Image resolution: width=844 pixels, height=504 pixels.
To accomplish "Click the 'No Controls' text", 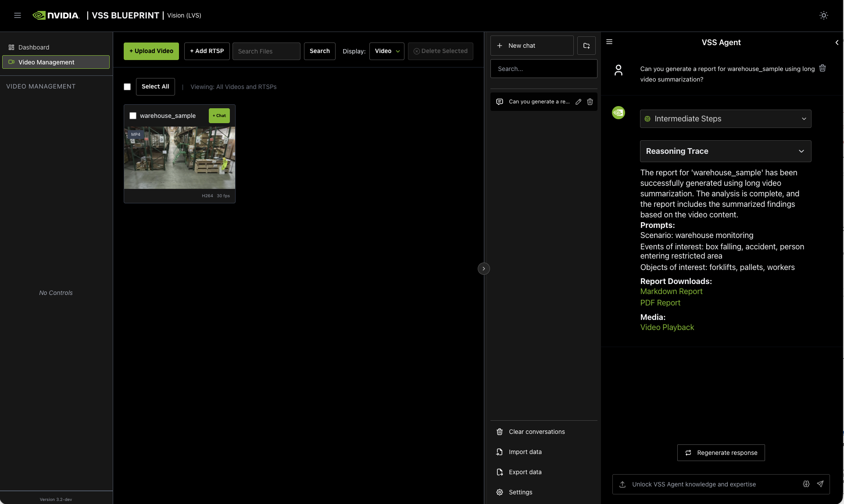I will [56, 293].
